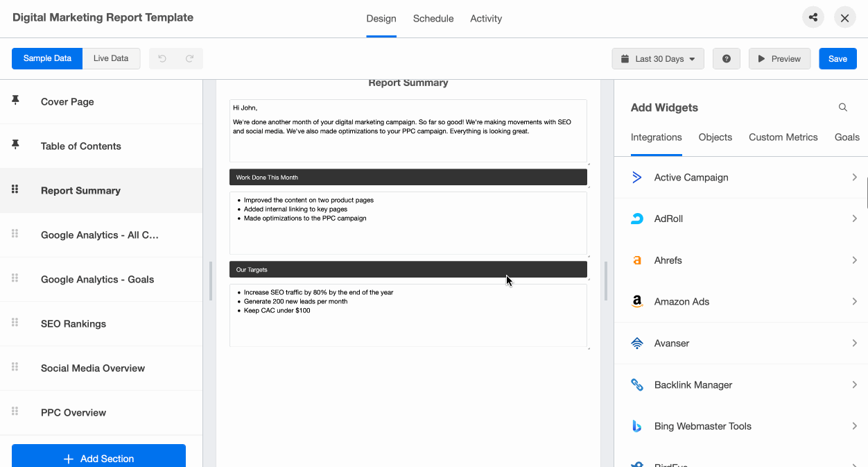Grab the SEO Rankings drag handle
Image resolution: width=868 pixels, height=467 pixels.
(x=15, y=323)
